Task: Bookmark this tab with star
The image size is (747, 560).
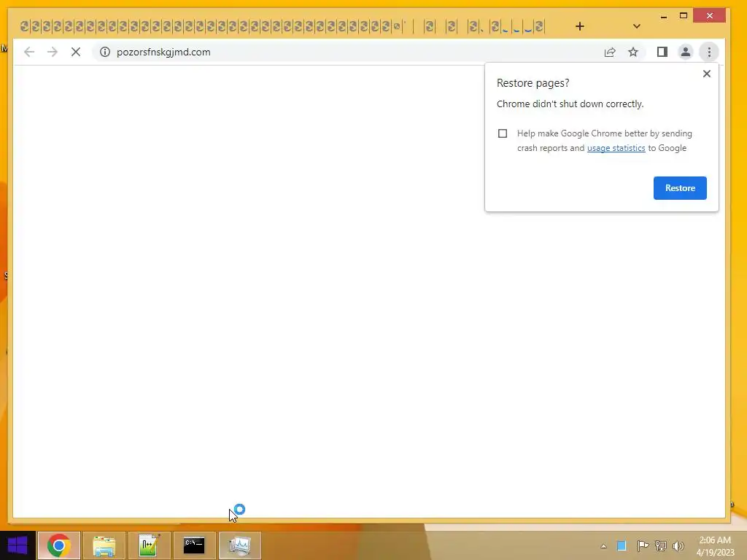Action: 633,52
